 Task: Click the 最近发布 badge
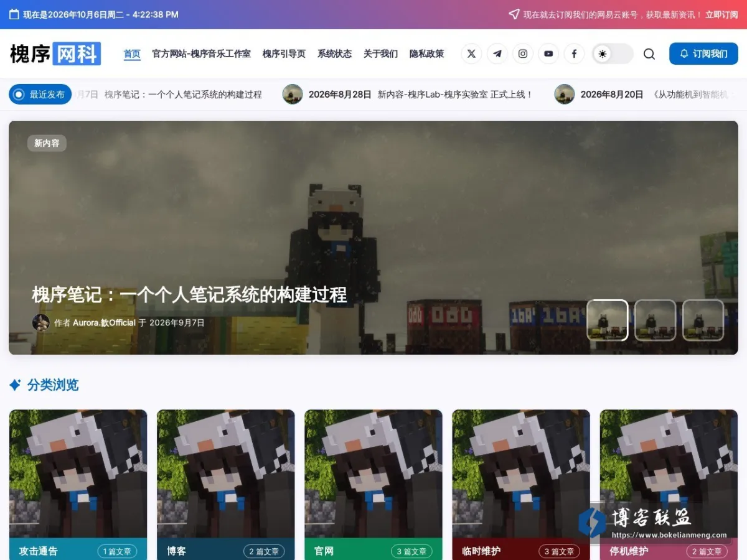(x=40, y=94)
